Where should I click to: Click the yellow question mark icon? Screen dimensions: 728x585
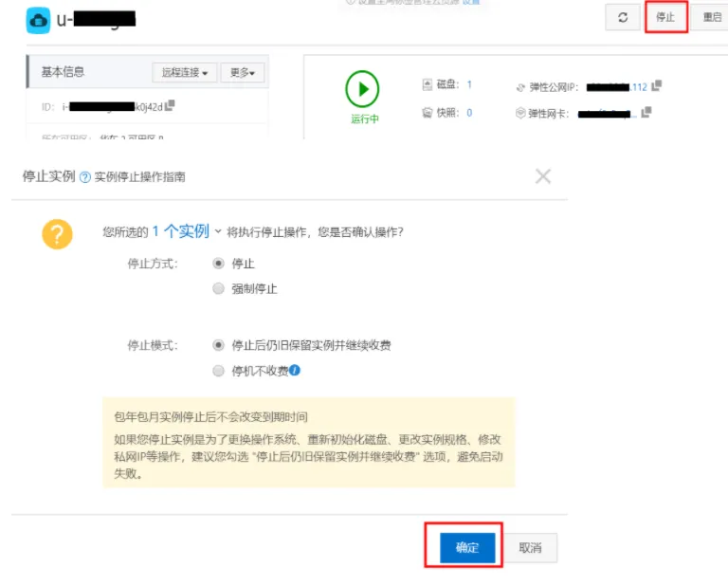(57, 234)
